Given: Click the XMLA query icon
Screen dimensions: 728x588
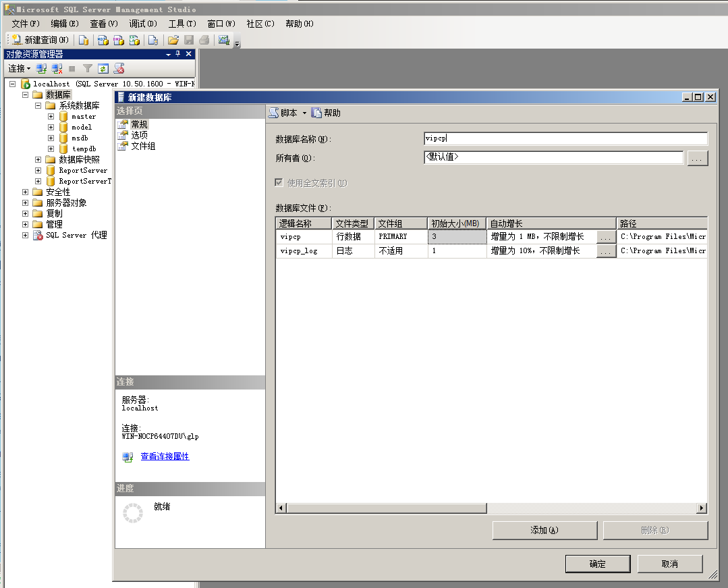Looking at the screenshot, I should tap(135, 40).
